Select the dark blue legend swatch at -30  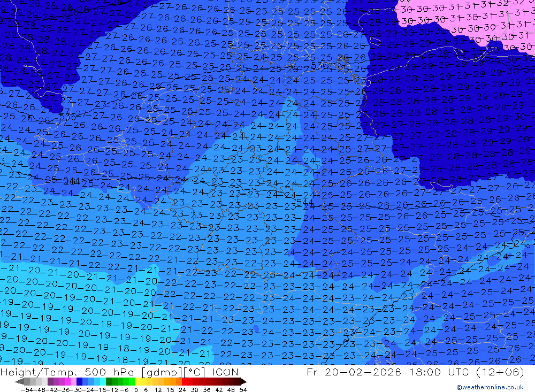pyautogui.click(x=80, y=381)
